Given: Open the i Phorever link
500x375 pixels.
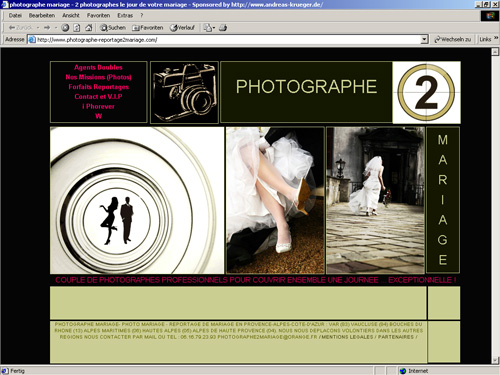Looking at the screenshot, I should (x=98, y=106).
